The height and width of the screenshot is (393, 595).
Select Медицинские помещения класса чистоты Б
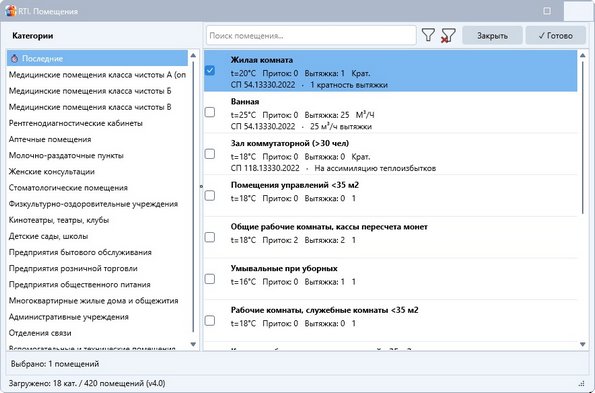[97, 91]
